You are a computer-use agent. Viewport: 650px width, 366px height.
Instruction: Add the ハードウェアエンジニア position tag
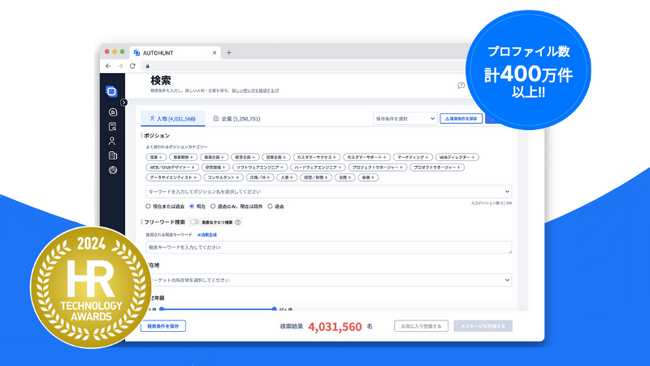[318, 167]
